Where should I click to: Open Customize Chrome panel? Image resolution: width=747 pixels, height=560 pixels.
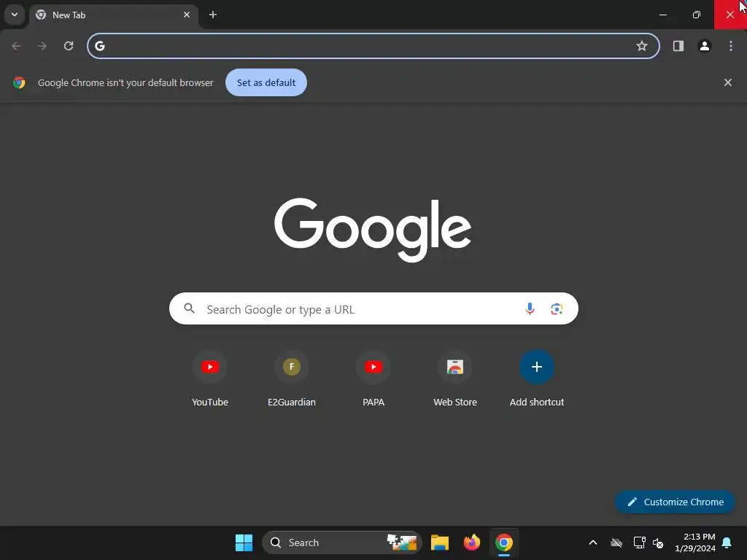pos(675,502)
